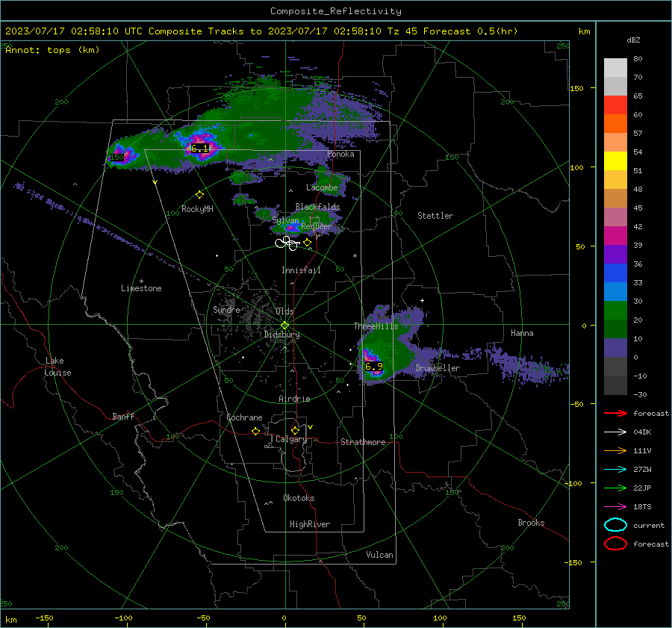Click the Calgary city label
This screenshot has width=672, height=628.
(x=291, y=439)
